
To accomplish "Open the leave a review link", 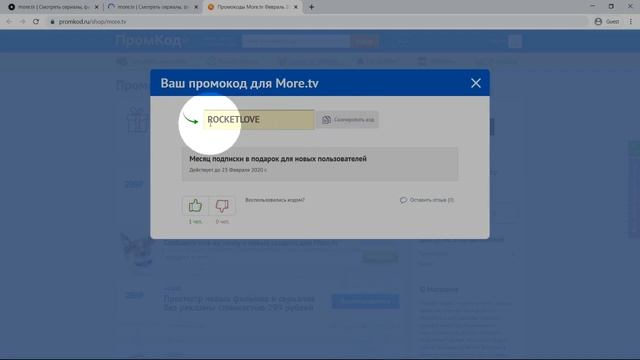I will [x=427, y=200].
